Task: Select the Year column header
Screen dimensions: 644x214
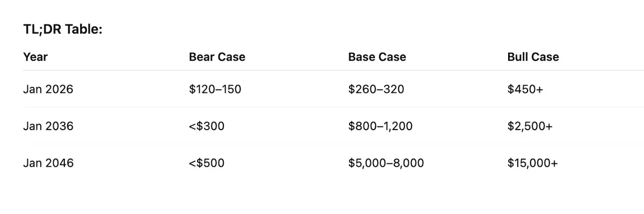Action: [x=35, y=57]
